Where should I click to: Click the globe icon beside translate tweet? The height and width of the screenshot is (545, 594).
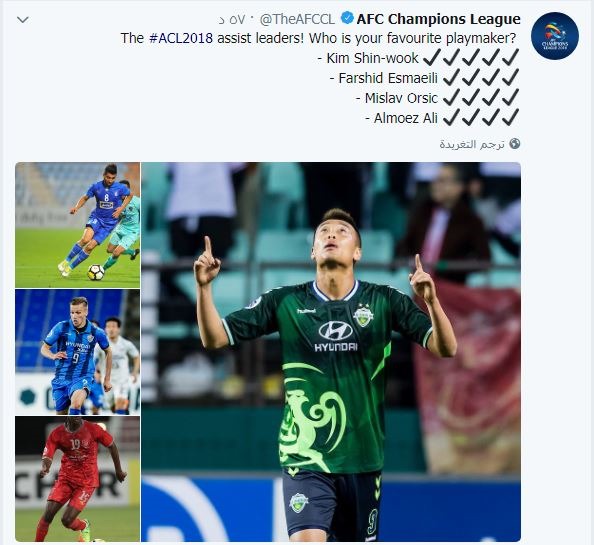point(515,144)
